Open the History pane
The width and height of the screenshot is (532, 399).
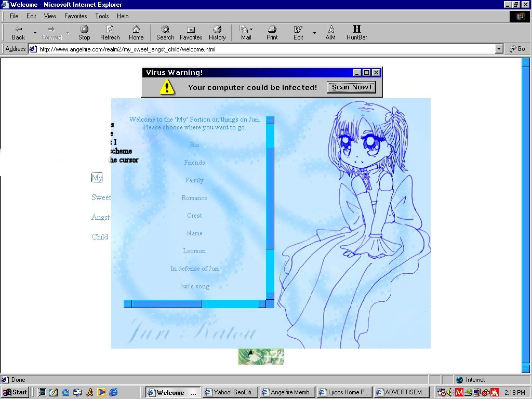217,33
